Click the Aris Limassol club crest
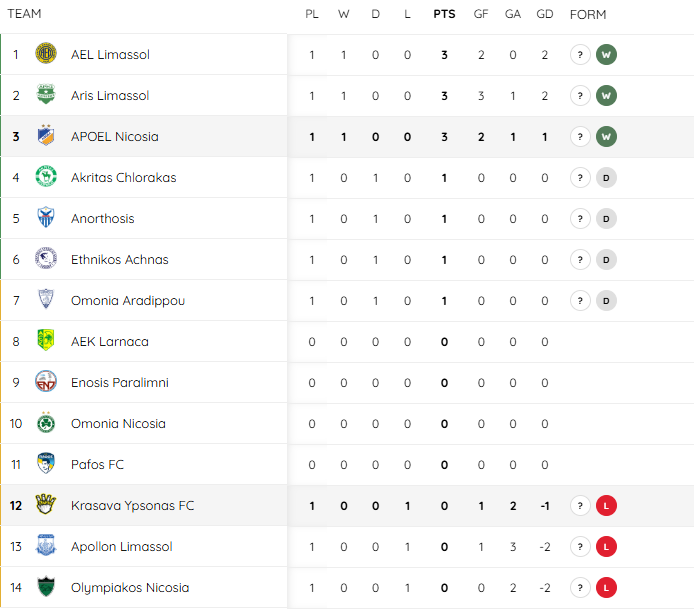This screenshot has height=615, width=694. pyautogui.click(x=45, y=95)
